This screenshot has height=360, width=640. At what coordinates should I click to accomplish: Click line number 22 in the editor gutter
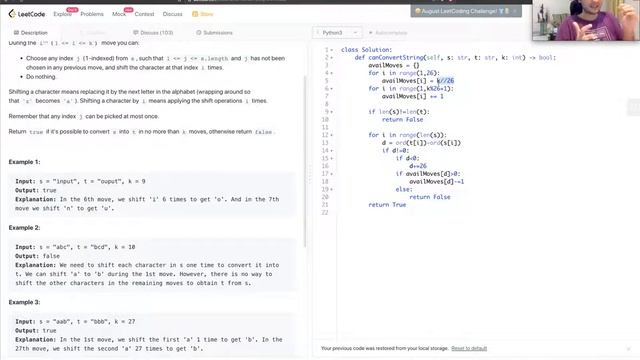coord(325,213)
